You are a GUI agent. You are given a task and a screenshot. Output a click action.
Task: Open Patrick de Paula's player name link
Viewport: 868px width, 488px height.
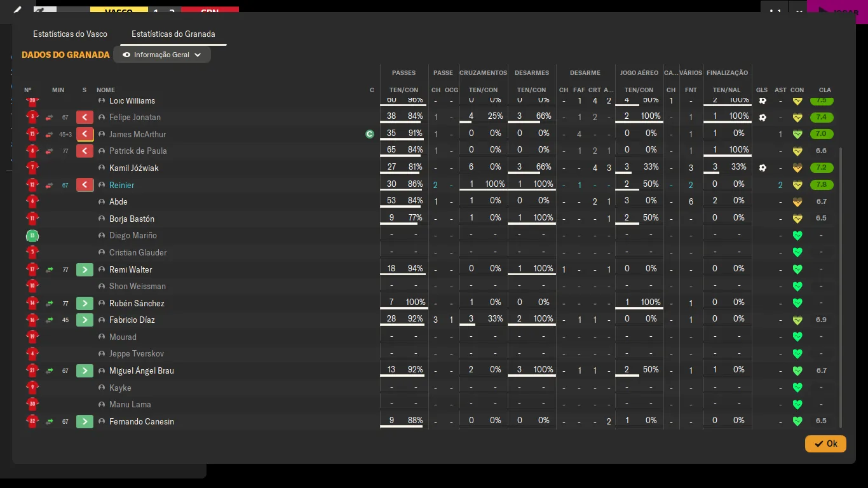(x=138, y=151)
